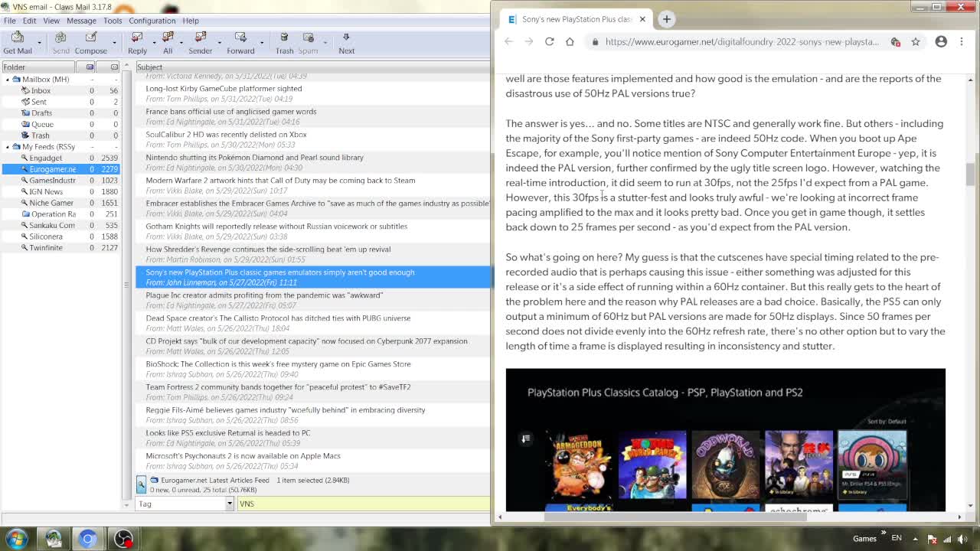The width and height of the screenshot is (980, 551).
Task: Collapse the Mailbox (MH) tree node
Action: click(x=8, y=79)
